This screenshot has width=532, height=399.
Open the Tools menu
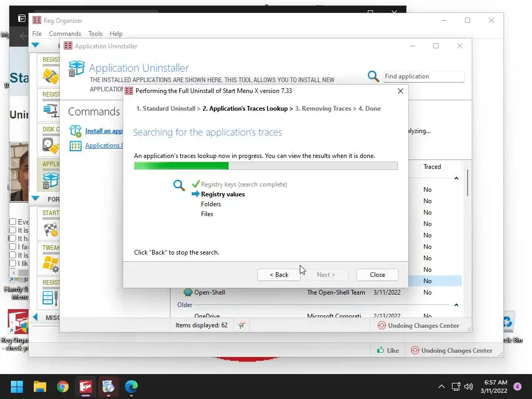click(95, 34)
